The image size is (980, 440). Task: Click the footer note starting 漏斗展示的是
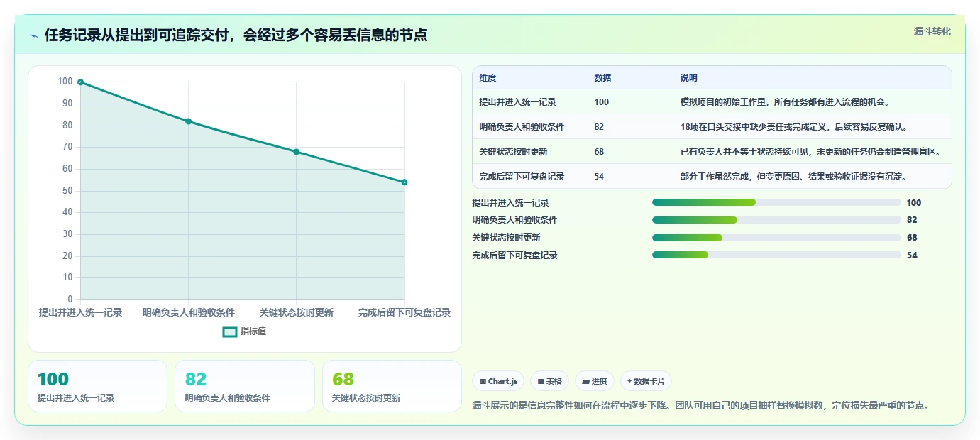700,406
